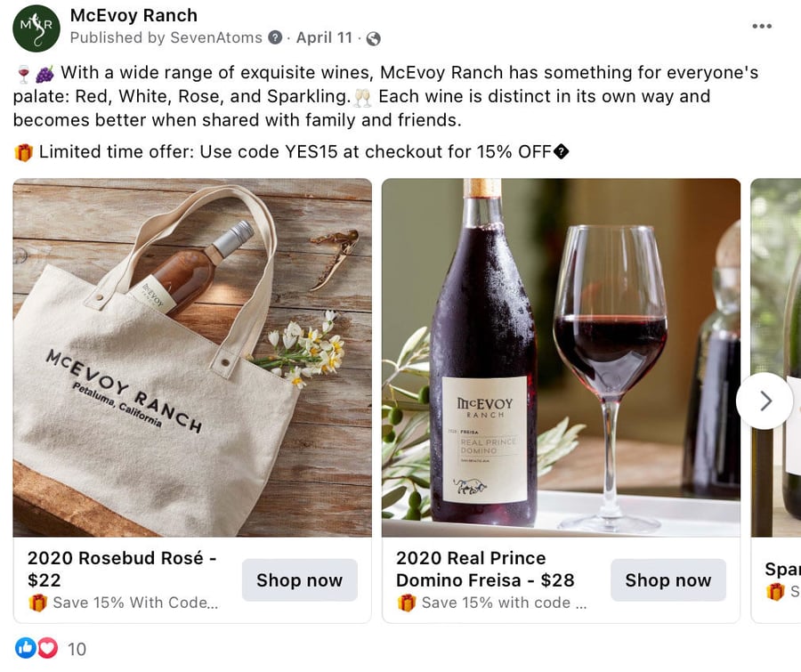Viewport: 801px width, 672px height.
Task: Click gift icon under Rosebud Rosé title
Action: pyautogui.click(x=37, y=603)
